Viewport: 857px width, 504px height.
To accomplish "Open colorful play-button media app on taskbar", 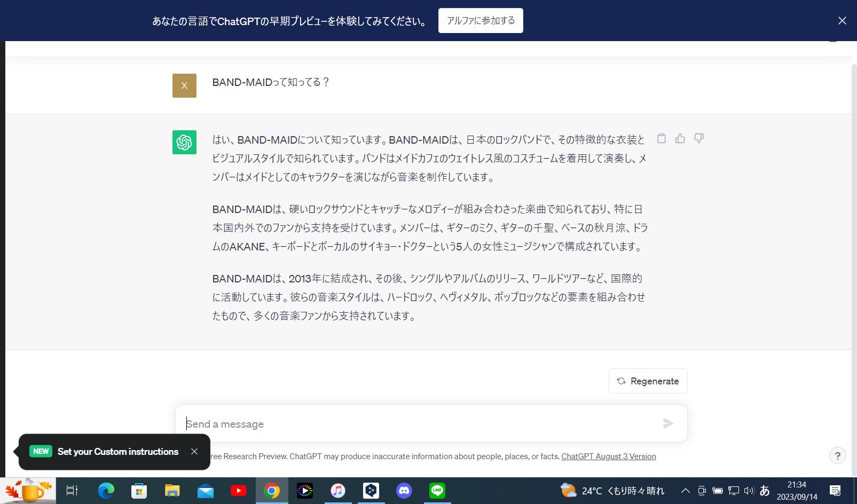I will pos(305,491).
